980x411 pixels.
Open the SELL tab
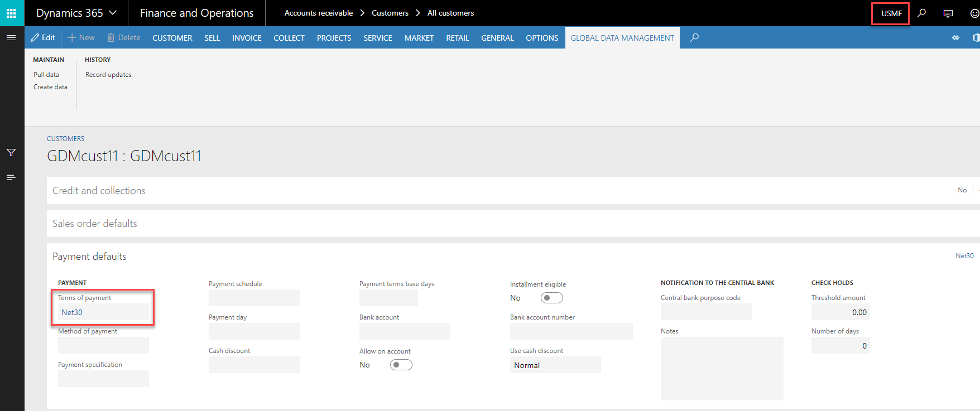(212, 38)
